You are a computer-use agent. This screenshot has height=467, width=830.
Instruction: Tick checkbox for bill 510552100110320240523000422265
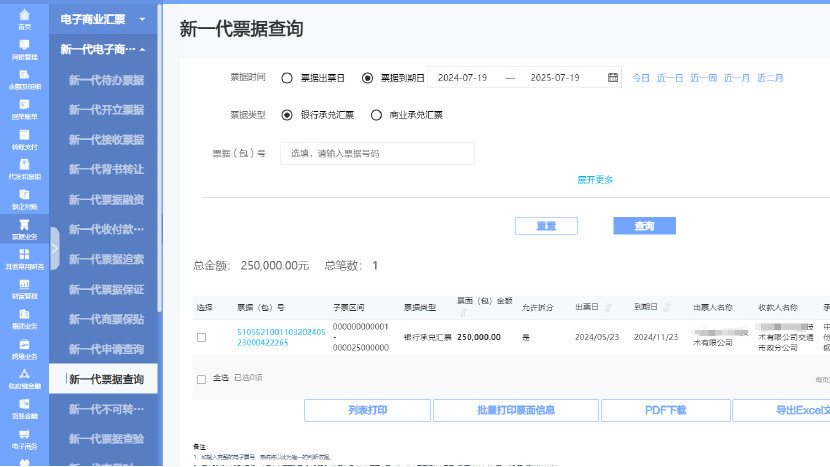201,337
